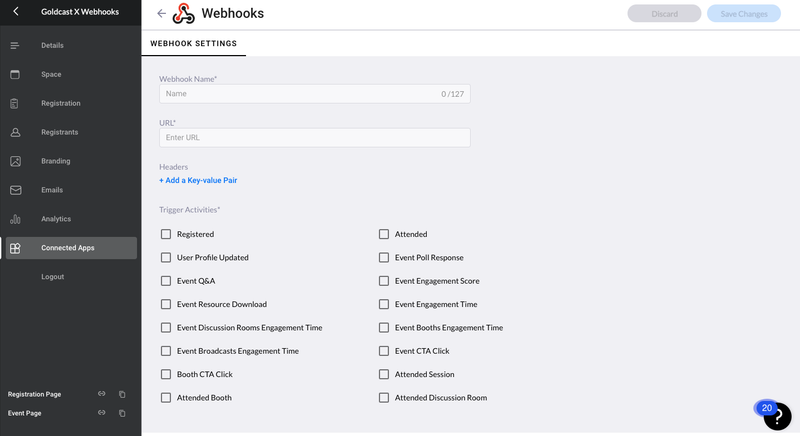This screenshot has width=800, height=436.
Task: Go to Registrants in the sidebar
Action: pyautogui.click(x=59, y=132)
